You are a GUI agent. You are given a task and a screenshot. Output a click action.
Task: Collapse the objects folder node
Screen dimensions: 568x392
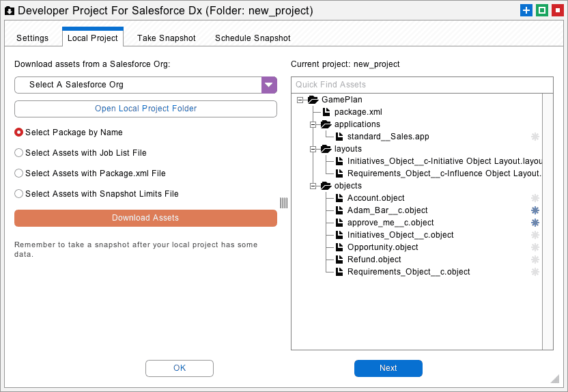click(x=313, y=186)
